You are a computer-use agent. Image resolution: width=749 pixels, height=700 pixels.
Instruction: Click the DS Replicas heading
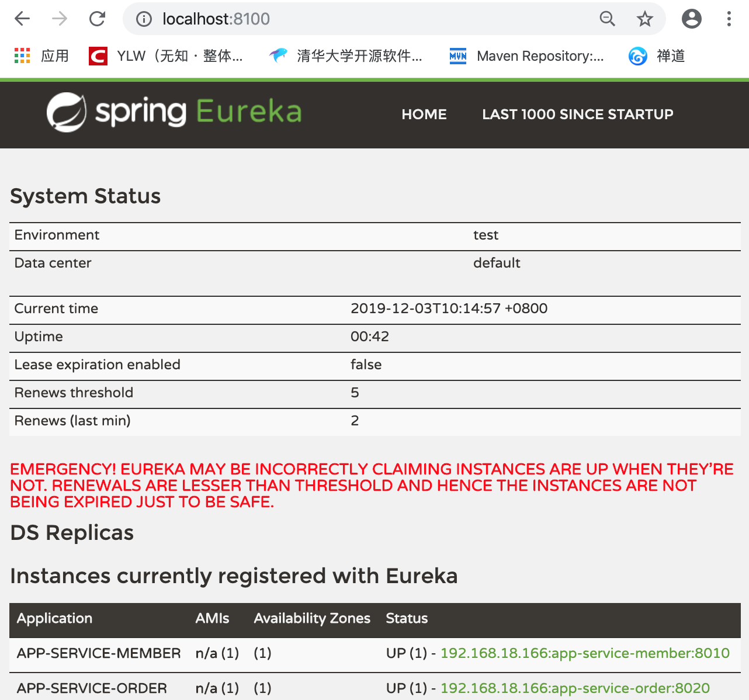[72, 533]
